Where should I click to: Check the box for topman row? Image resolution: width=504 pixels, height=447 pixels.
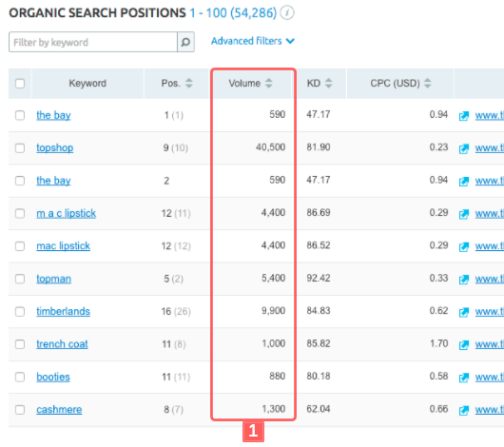(20, 279)
